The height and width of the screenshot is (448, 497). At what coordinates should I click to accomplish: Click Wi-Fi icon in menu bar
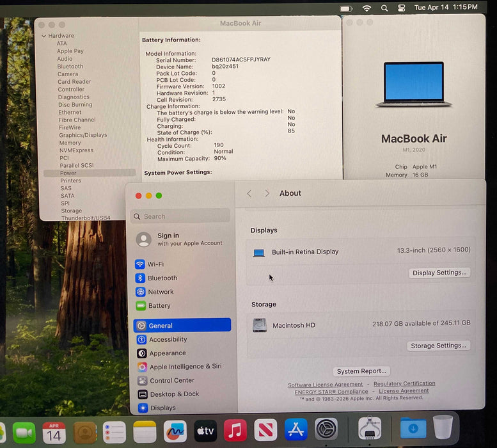pos(367,8)
